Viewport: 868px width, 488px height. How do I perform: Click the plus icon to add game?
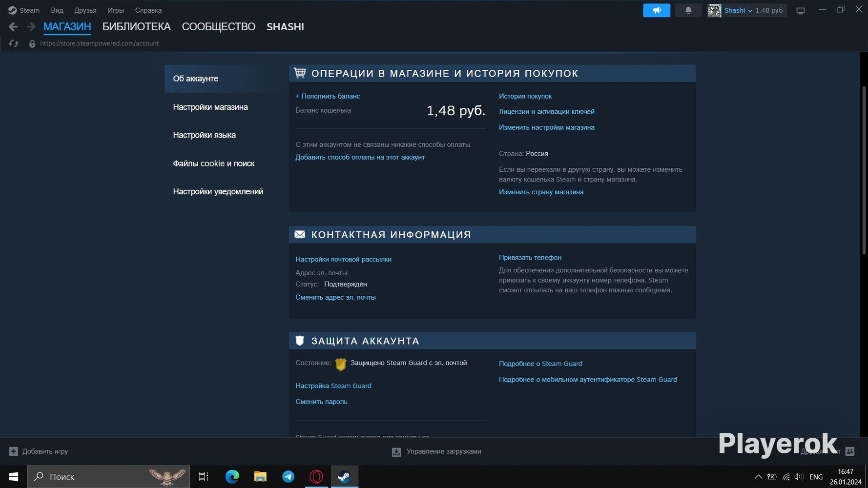coord(14,451)
